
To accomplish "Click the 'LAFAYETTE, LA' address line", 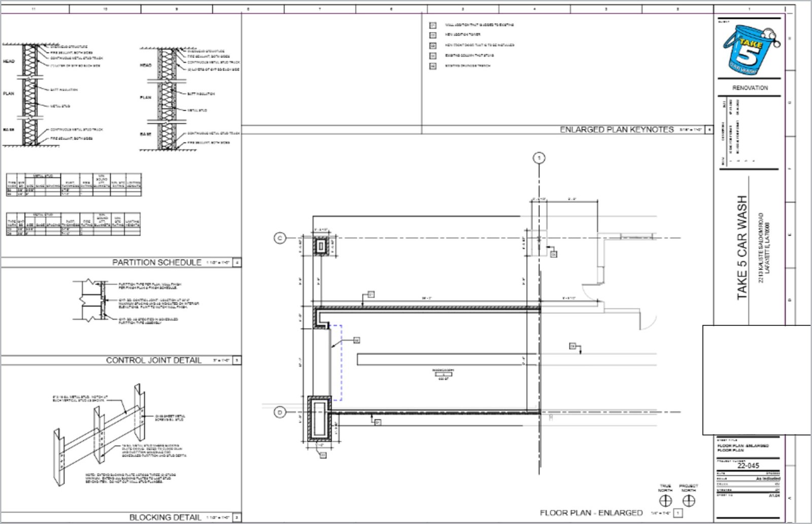I will click(x=767, y=247).
